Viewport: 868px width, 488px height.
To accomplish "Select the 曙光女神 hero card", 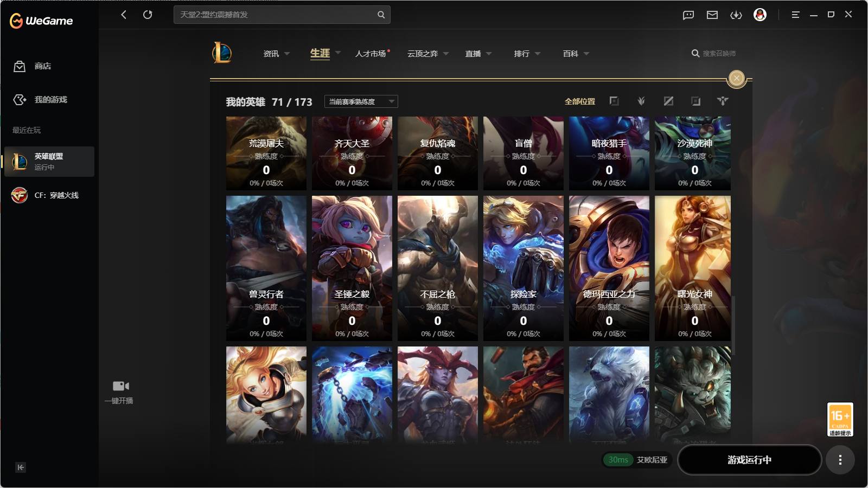I will click(x=693, y=268).
